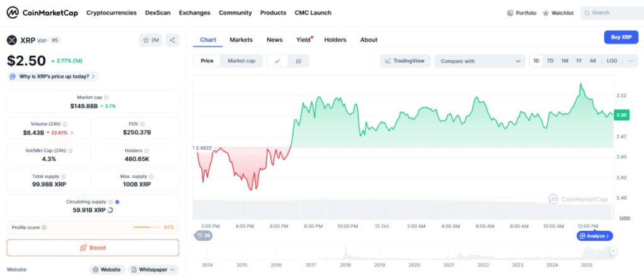Expand the Whitepaper dropdown
The height and width of the screenshot is (276, 644).
pyautogui.click(x=153, y=270)
